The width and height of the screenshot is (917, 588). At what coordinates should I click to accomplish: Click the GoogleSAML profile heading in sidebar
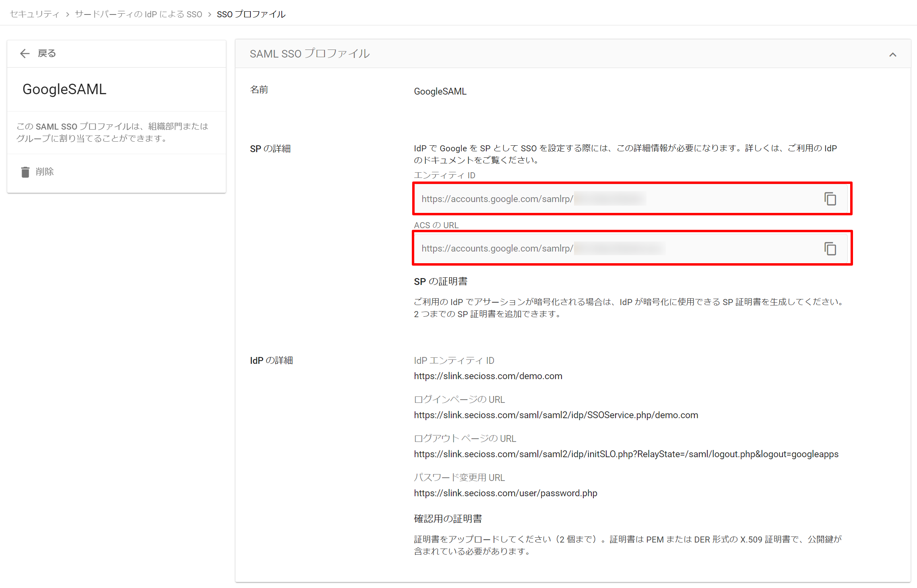64,89
